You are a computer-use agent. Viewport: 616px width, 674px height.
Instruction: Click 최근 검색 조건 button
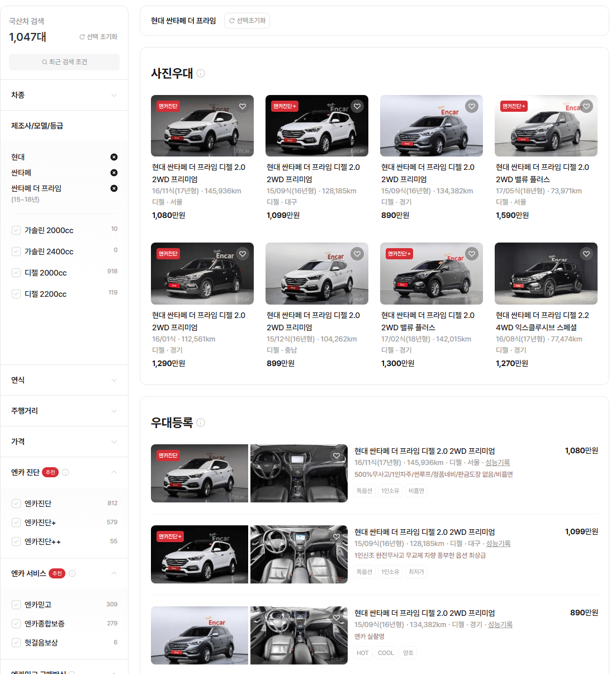pyautogui.click(x=64, y=62)
